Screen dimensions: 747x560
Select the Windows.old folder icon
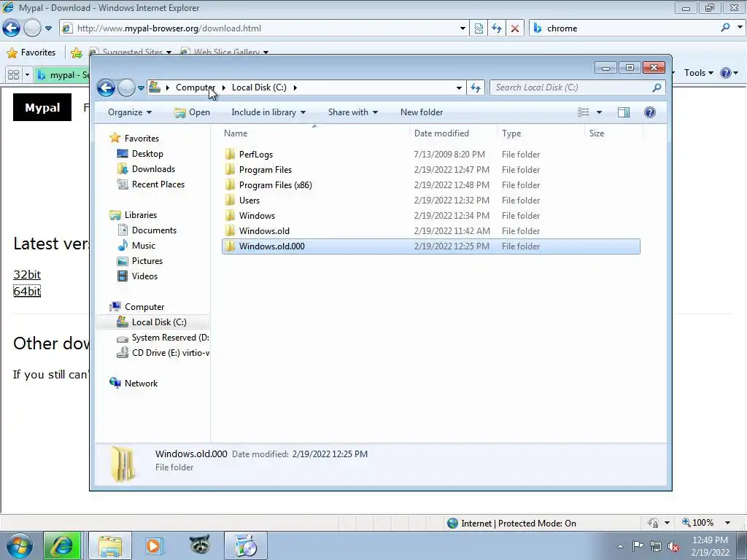(x=230, y=231)
